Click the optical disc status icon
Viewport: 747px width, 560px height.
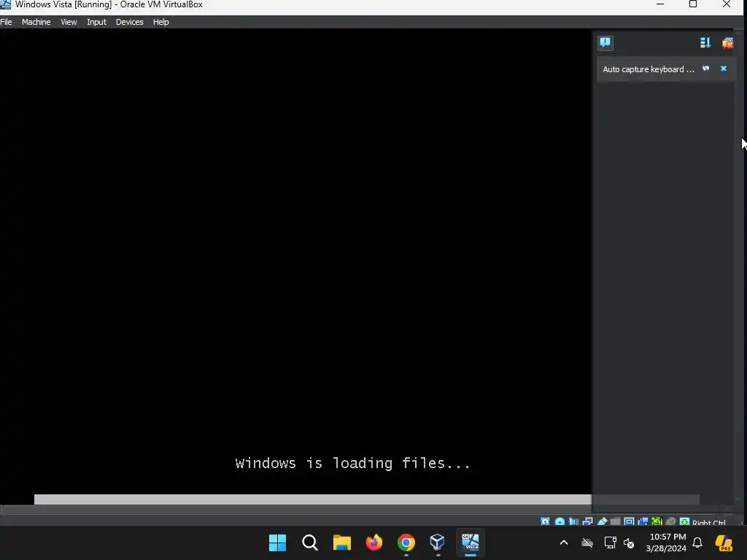(x=560, y=521)
